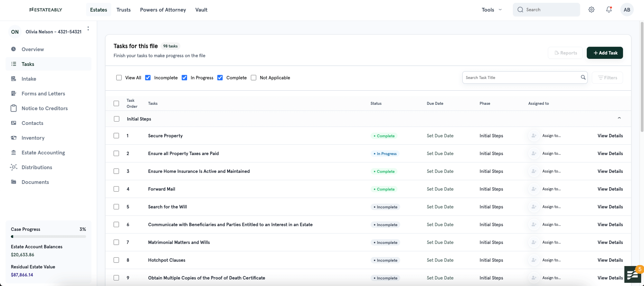The image size is (644, 286).
Task: Click the Inventory icon in sidebar
Action: (14, 138)
